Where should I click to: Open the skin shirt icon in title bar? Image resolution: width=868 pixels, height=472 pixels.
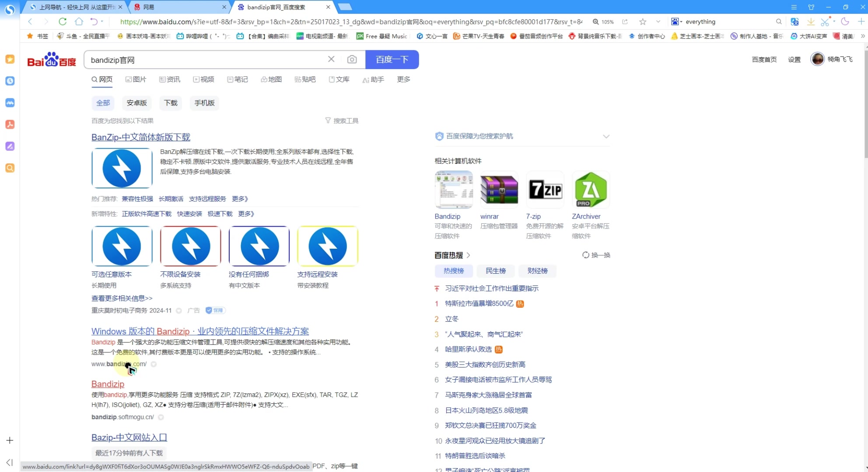[811, 7]
